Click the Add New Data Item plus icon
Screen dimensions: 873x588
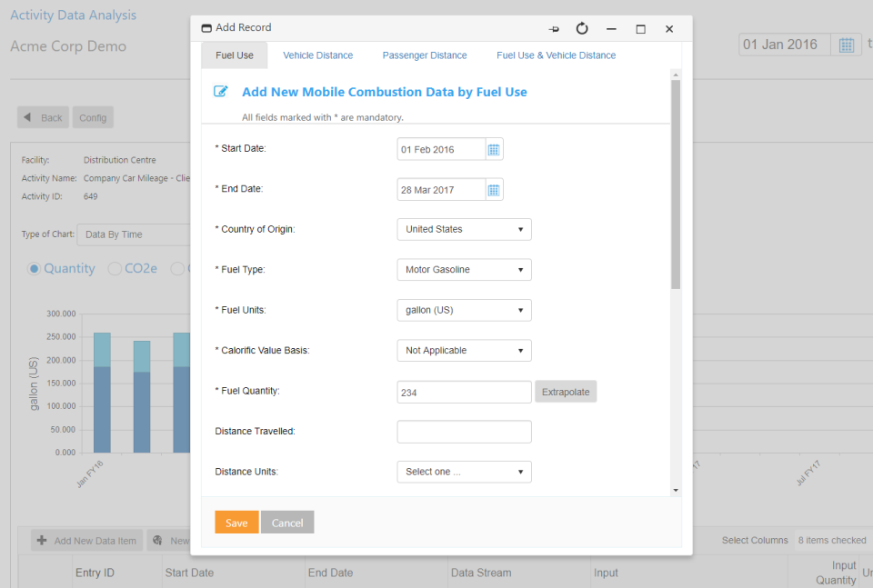click(x=43, y=540)
